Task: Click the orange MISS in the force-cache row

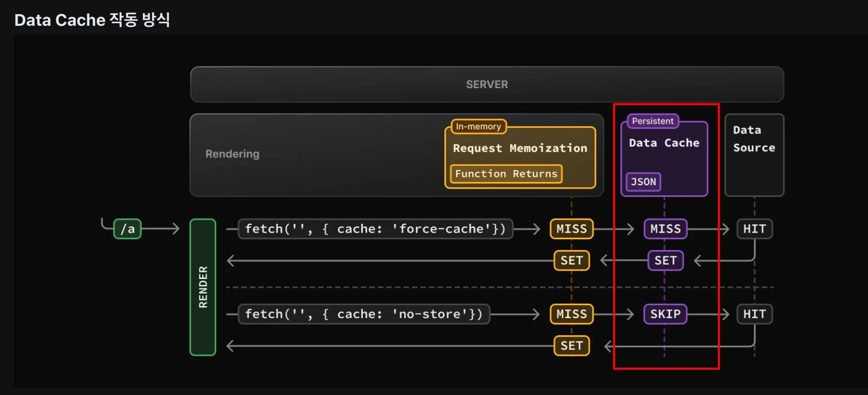Action: tap(571, 229)
